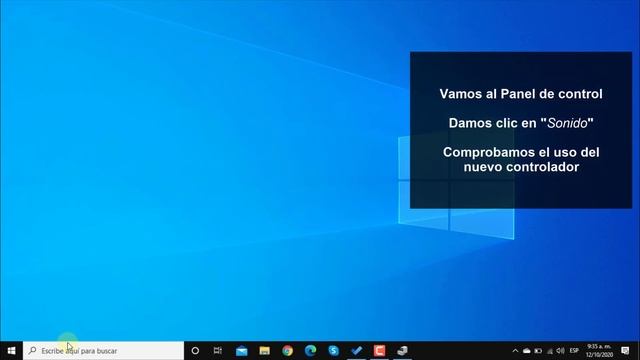Open OneDrive cloud tray icon
Screen dimensions: 640x360
click(x=527, y=351)
